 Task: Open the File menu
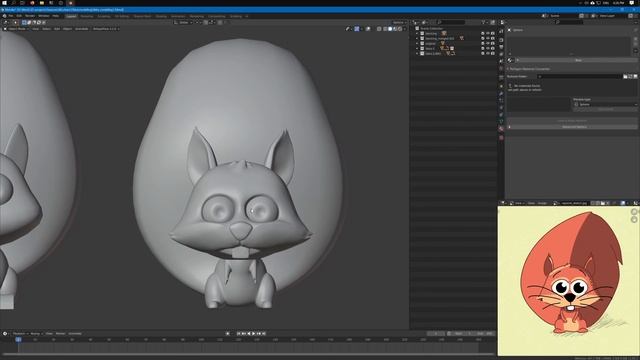click(x=11, y=16)
